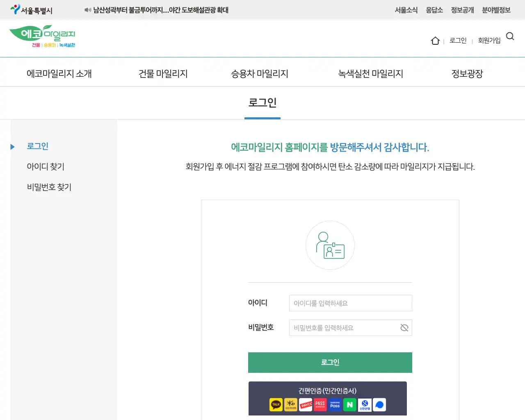Image resolution: width=525 pixels, height=420 pixels.
Task: Open 정보광장 menu
Action: [467, 74]
